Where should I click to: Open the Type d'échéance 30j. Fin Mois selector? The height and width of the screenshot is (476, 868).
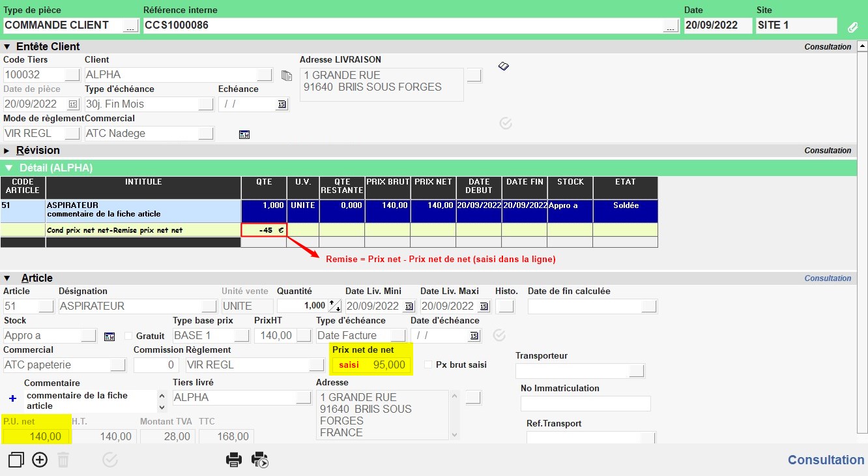(x=205, y=104)
